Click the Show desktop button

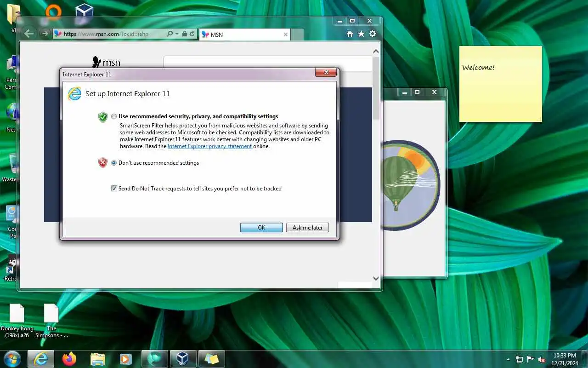pyautogui.click(x=585, y=359)
